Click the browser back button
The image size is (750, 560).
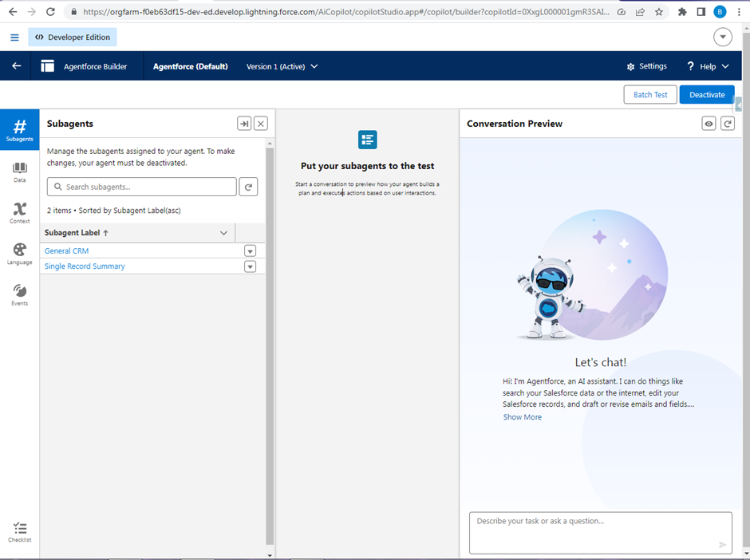click(x=13, y=12)
